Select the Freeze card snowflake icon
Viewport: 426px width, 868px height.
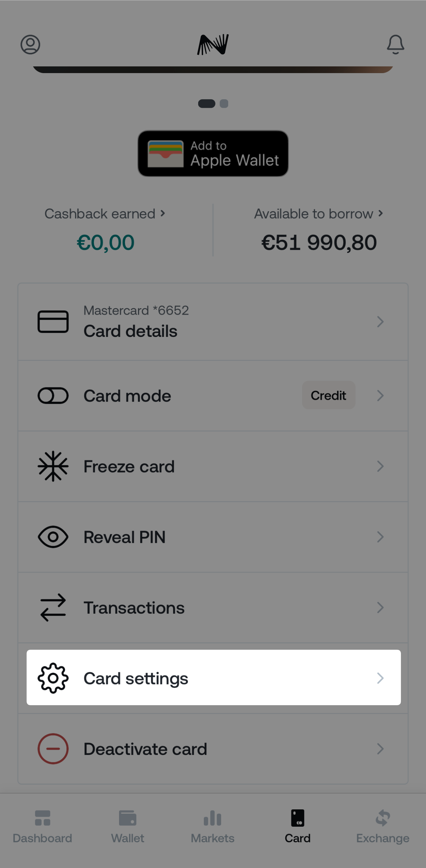pyautogui.click(x=53, y=466)
